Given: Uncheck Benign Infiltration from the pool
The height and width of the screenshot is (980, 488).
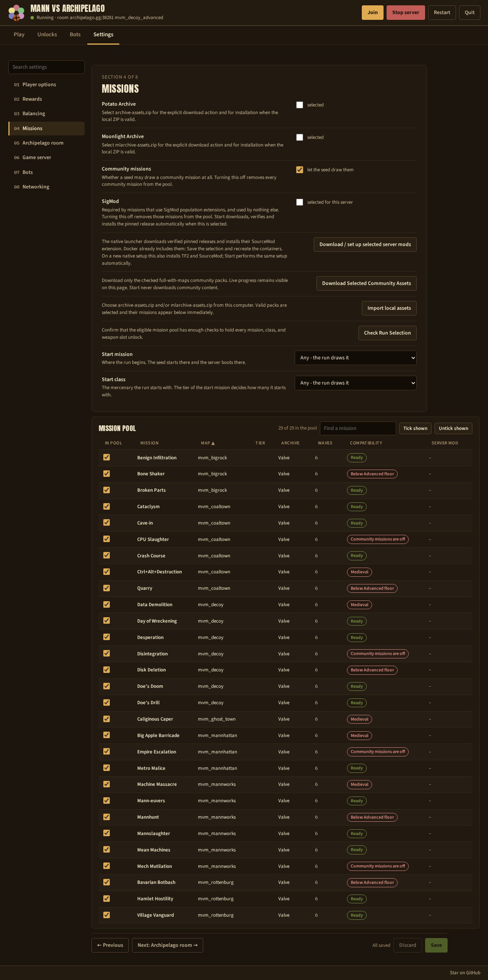Looking at the screenshot, I should pos(107,457).
